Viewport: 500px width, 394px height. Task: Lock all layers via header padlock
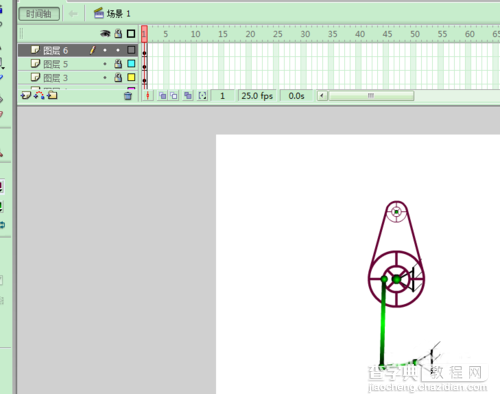118,33
